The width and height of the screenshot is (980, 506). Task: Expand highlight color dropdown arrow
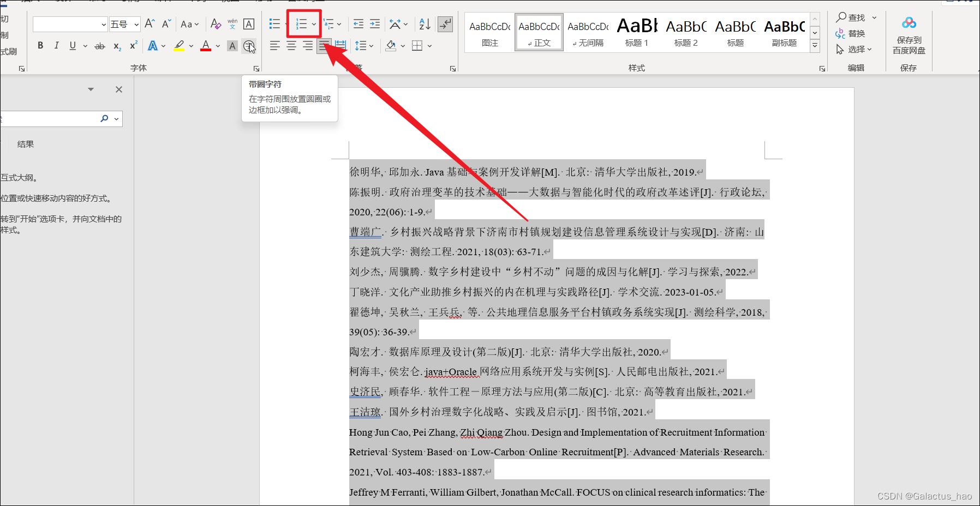191,46
